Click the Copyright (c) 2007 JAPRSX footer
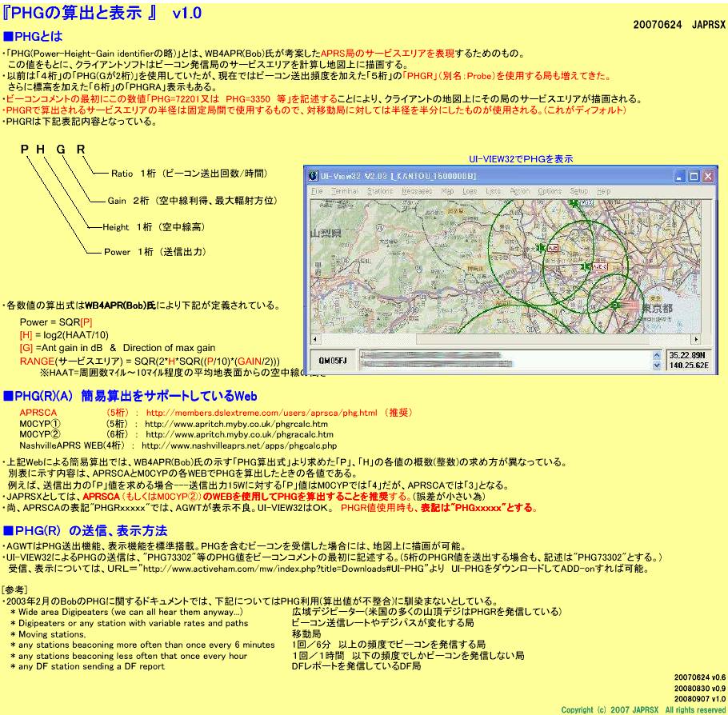The height and width of the screenshot is (715, 728). coord(642,710)
